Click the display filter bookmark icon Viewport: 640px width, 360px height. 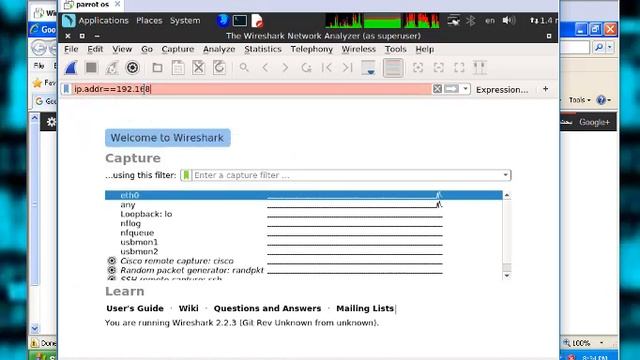pyautogui.click(x=66, y=89)
